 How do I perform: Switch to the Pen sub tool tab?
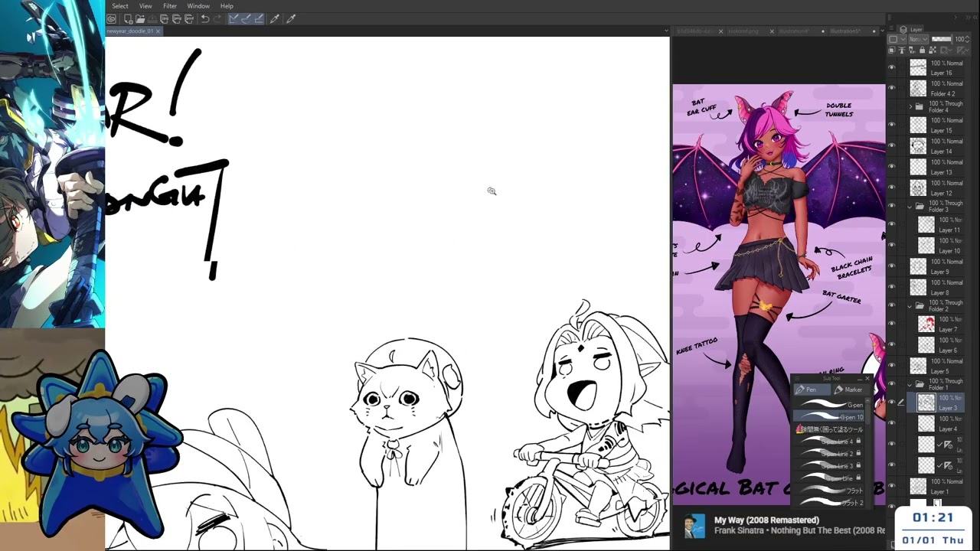tap(812, 390)
